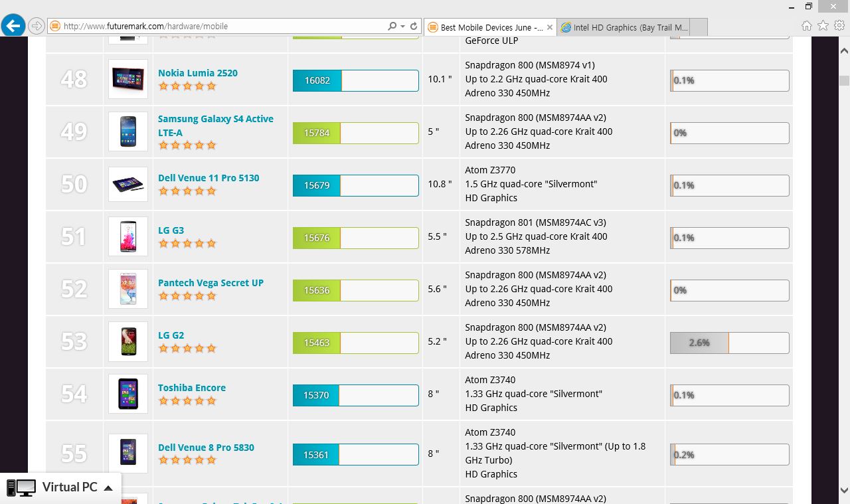Image resolution: width=850 pixels, height=504 pixels.
Task: Click the scrollbar up arrow
Action: coord(844,51)
